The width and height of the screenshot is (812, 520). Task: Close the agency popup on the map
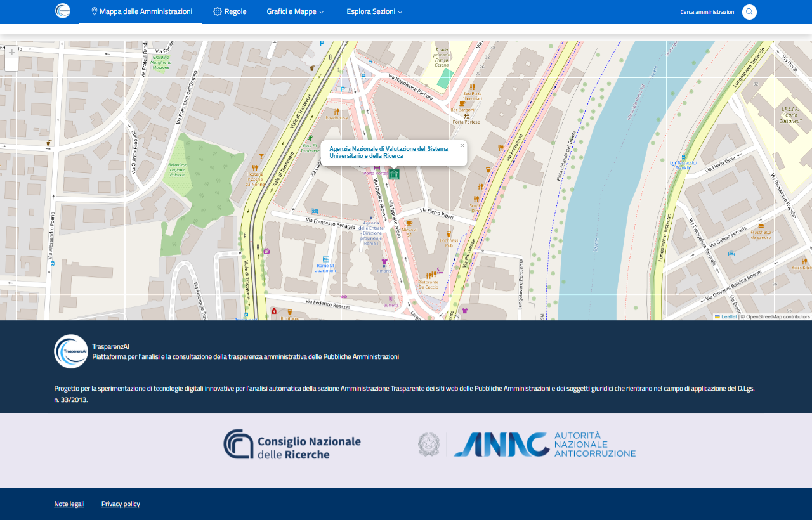462,145
